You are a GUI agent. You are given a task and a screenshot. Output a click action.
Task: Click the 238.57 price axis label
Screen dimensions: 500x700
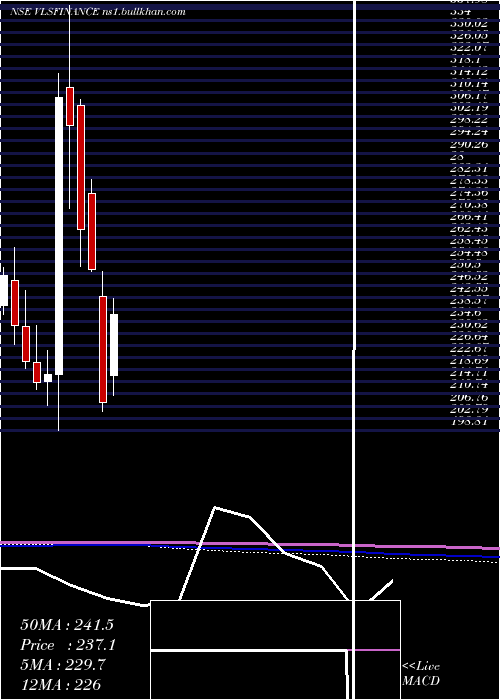(x=468, y=301)
